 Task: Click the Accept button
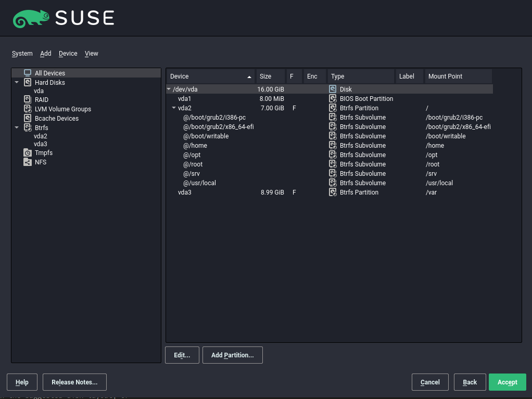[507, 382]
